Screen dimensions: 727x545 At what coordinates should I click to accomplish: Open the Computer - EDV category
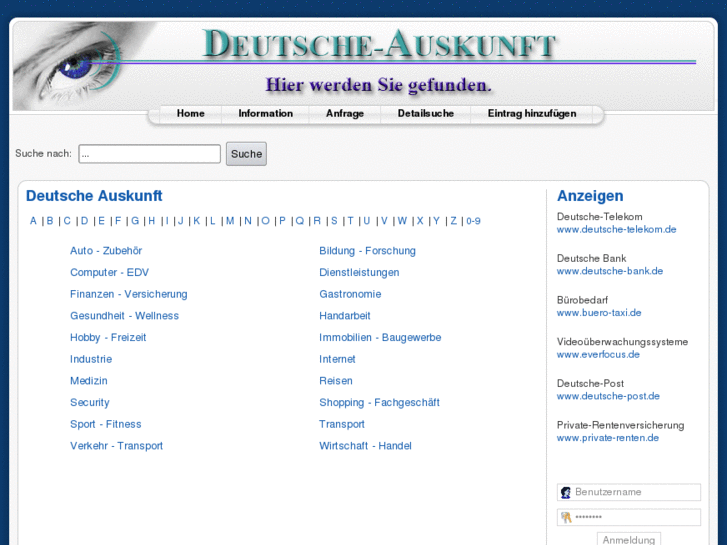tap(109, 273)
